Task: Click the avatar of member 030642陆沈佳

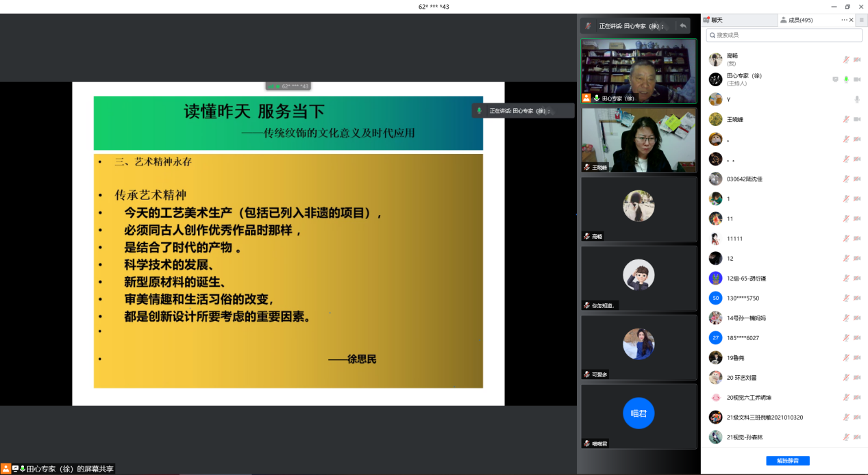Action: pyautogui.click(x=715, y=179)
